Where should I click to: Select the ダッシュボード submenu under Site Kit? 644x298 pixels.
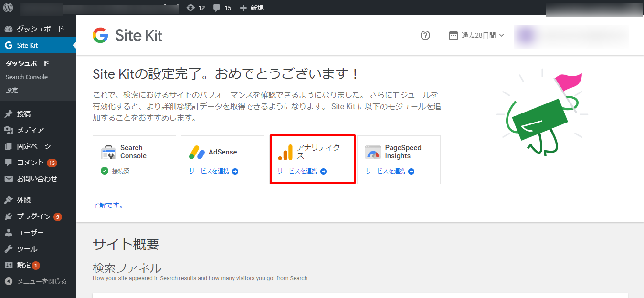point(27,63)
